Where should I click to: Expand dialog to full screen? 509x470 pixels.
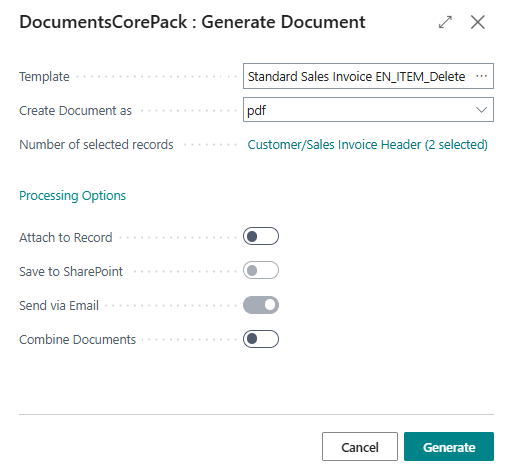point(445,22)
